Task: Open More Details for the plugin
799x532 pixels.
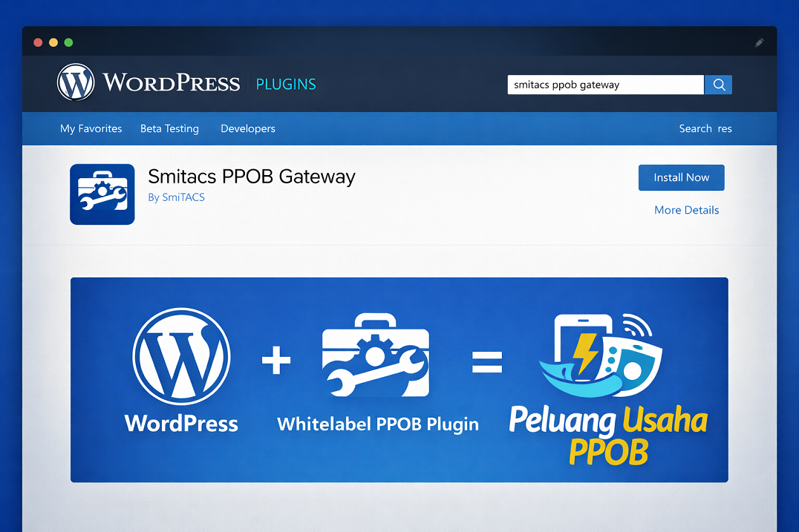Action: click(x=686, y=210)
